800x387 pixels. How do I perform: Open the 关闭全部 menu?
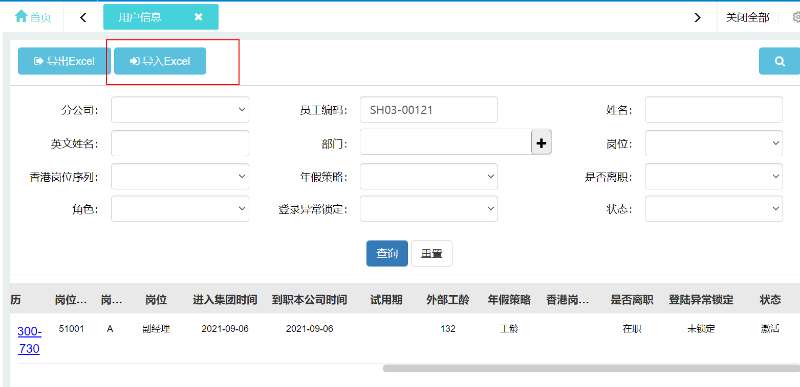(747, 17)
